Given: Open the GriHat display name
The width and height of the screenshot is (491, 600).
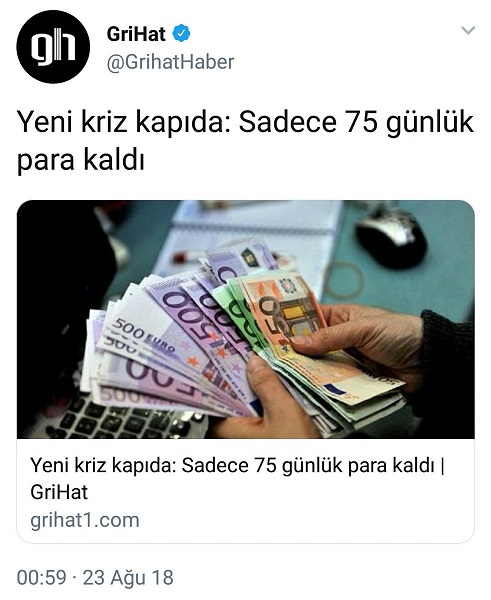Looking at the screenshot, I should pos(136,34).
